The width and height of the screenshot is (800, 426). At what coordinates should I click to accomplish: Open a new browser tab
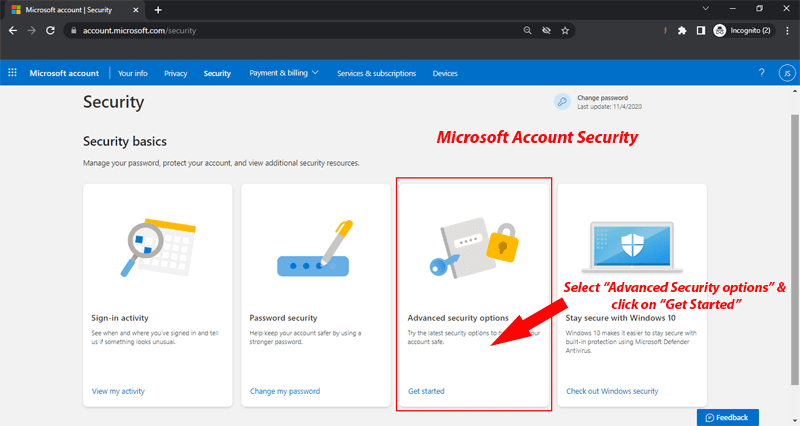point(158,10)
